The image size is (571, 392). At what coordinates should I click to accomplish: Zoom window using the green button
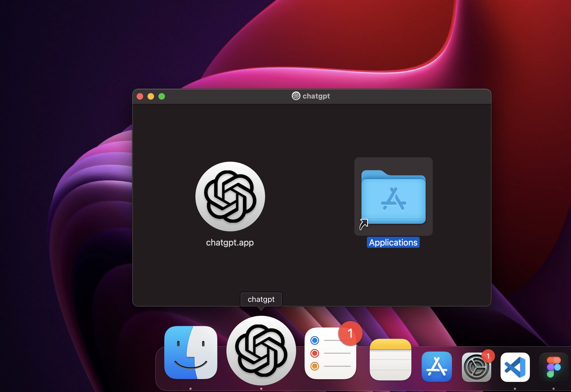click(x=162, y=96)
